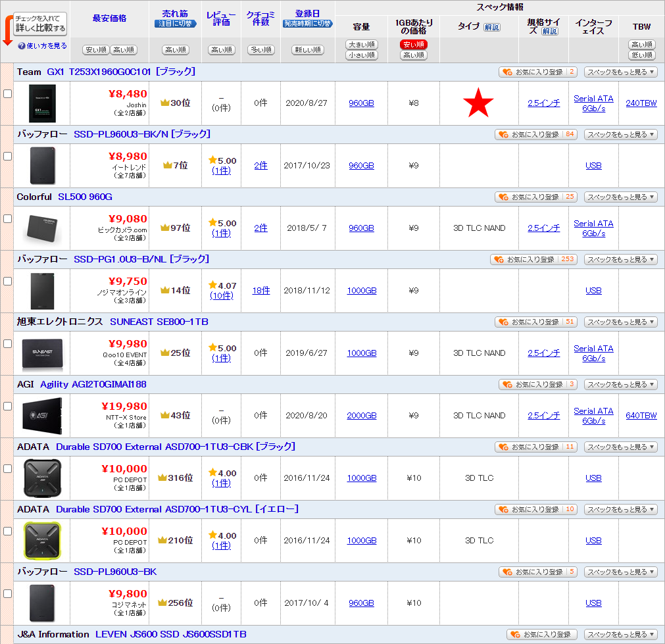Sort lowest price by 安い順
Viewport: 665px width, 644px height.
(x=96, y=49)
